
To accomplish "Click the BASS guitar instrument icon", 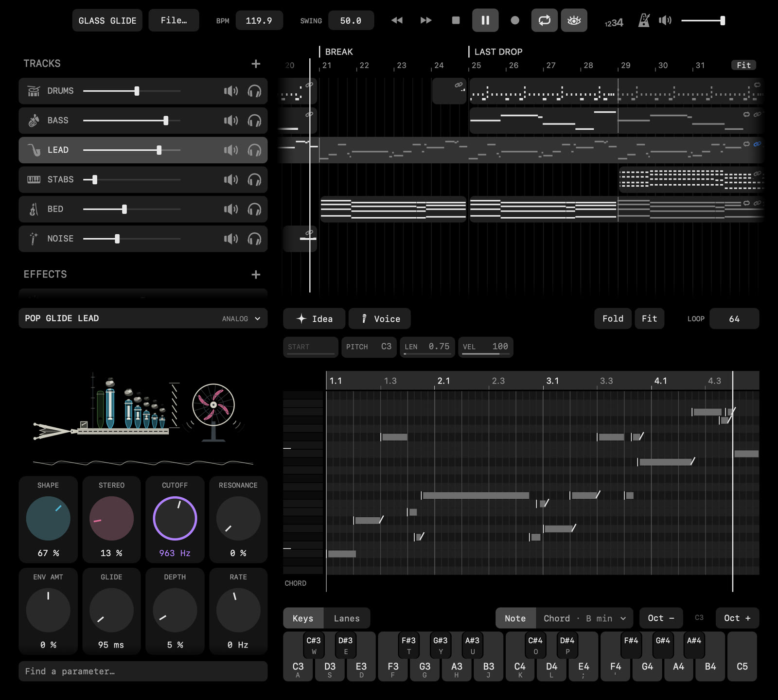I will (x=34, y=121).
